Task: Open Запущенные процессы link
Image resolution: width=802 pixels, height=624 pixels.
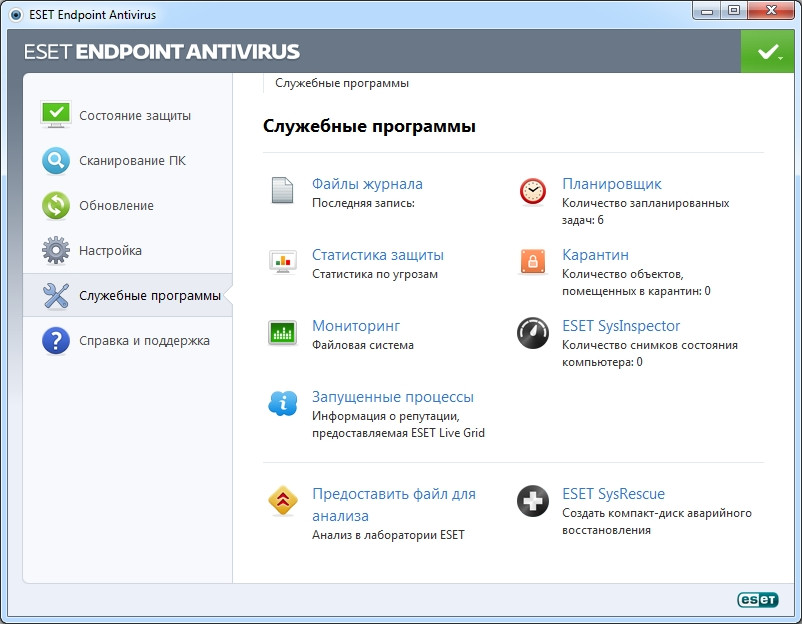Action: tap(393, 397)
